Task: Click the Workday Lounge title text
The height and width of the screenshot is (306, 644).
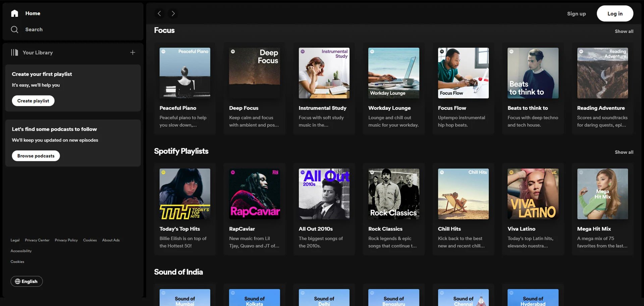Action: click(389, 108)
